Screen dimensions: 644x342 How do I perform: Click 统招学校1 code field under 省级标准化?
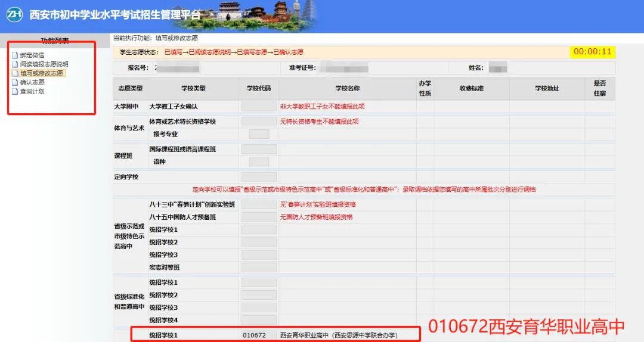click(259, 282)
